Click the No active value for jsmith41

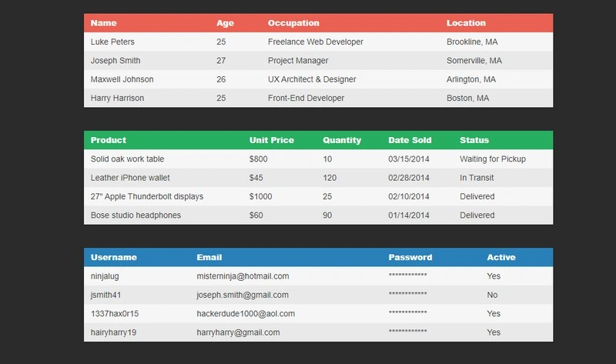[x=492, y=295]
